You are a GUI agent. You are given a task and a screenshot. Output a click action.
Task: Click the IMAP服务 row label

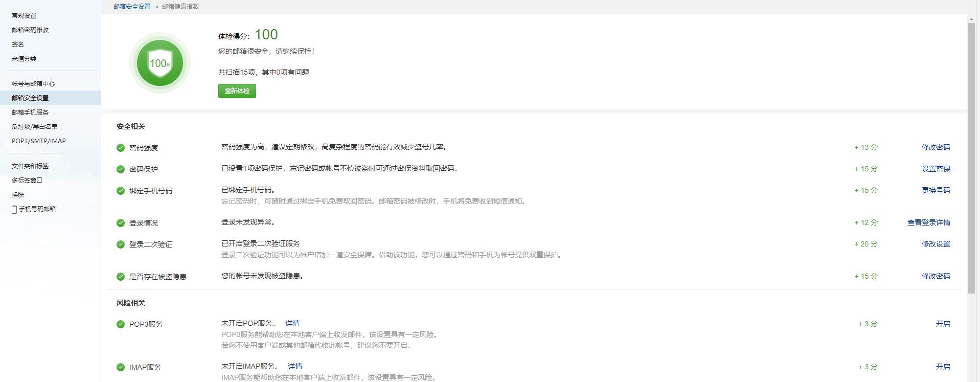[145, 367]
